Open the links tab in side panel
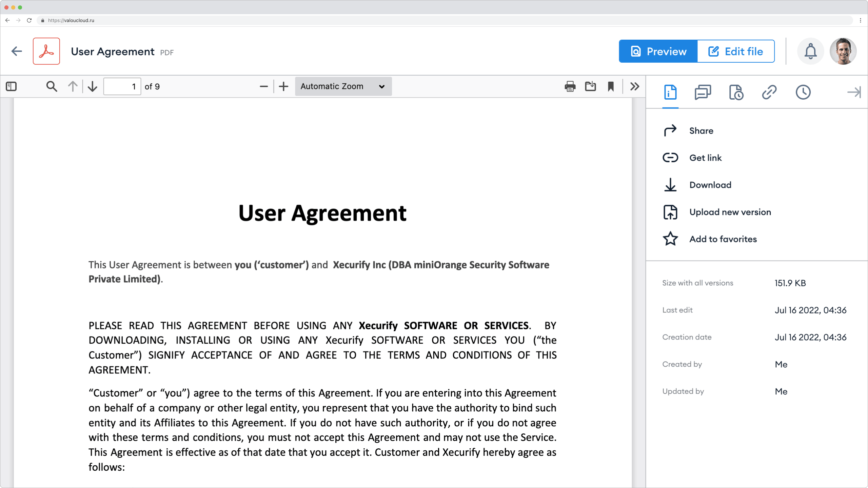The width and height of the screenshot is (868, 488). 769,92
